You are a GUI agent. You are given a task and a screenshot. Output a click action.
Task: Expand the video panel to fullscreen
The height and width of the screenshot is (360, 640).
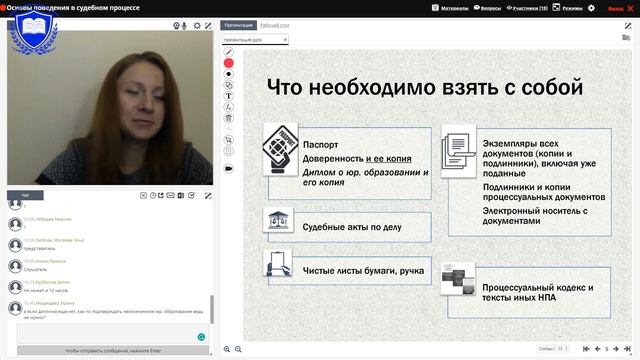point(208,26)
